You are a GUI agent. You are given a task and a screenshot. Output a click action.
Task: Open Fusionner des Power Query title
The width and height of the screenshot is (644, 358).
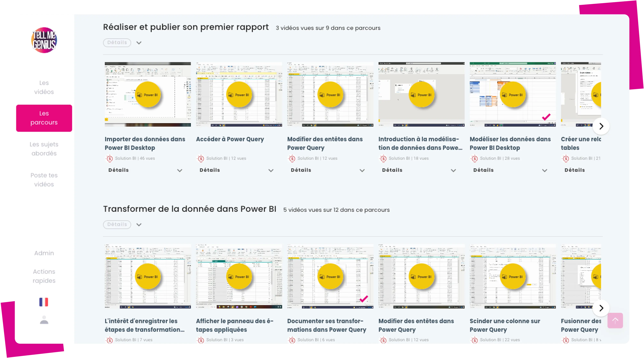point(581,325)
